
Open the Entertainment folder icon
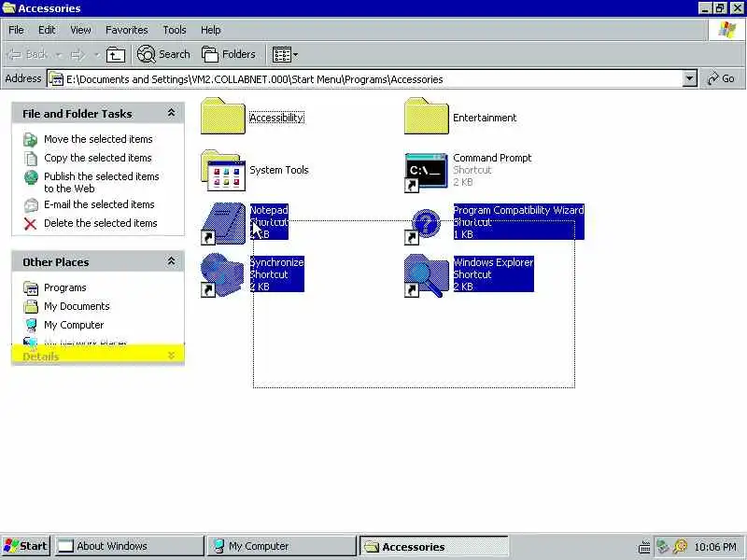tap(427, 116)
